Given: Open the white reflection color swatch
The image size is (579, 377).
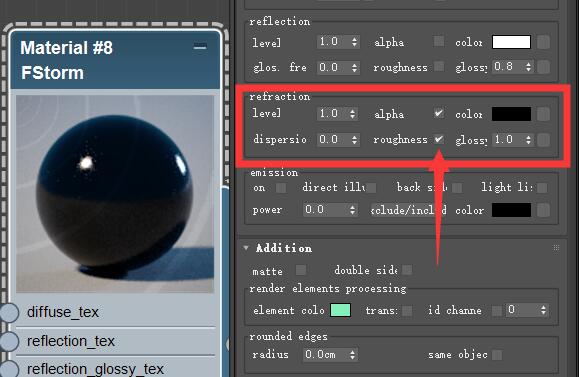Looking at the screenshot, I should [511, 42].
